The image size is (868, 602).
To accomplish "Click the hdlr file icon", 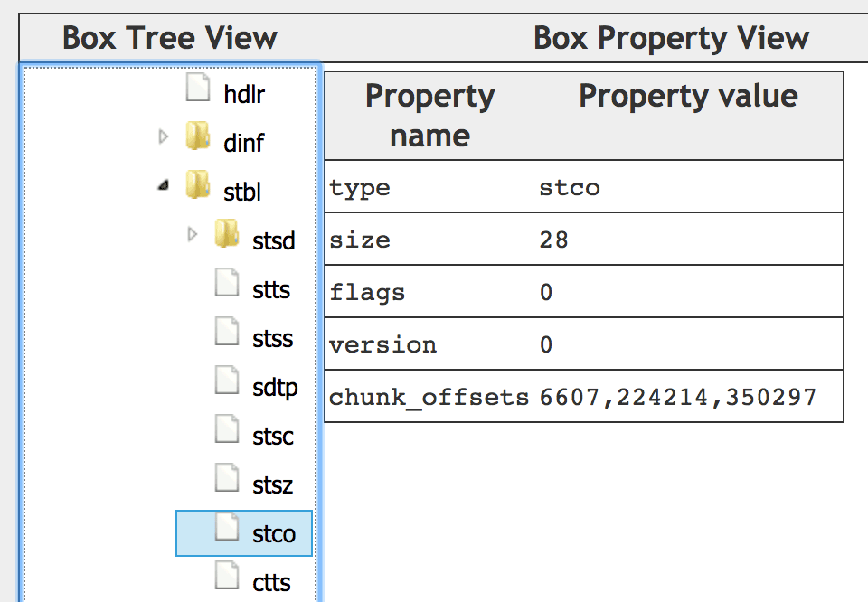I will click(198, 88).
